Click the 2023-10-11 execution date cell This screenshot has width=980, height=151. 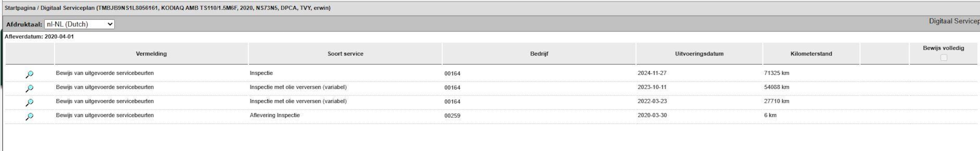(x=652, y=87)
